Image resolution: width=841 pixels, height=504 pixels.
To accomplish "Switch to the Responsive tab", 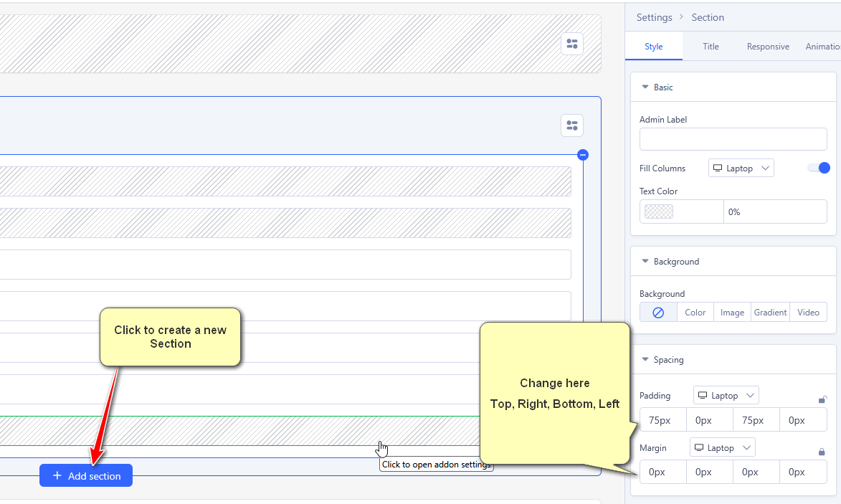I will (x=768, y=47).
